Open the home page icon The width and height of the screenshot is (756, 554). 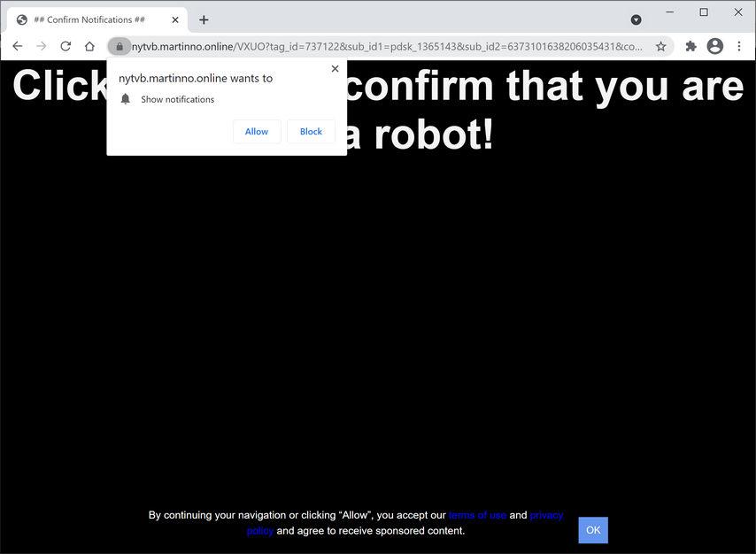(89, 46)
